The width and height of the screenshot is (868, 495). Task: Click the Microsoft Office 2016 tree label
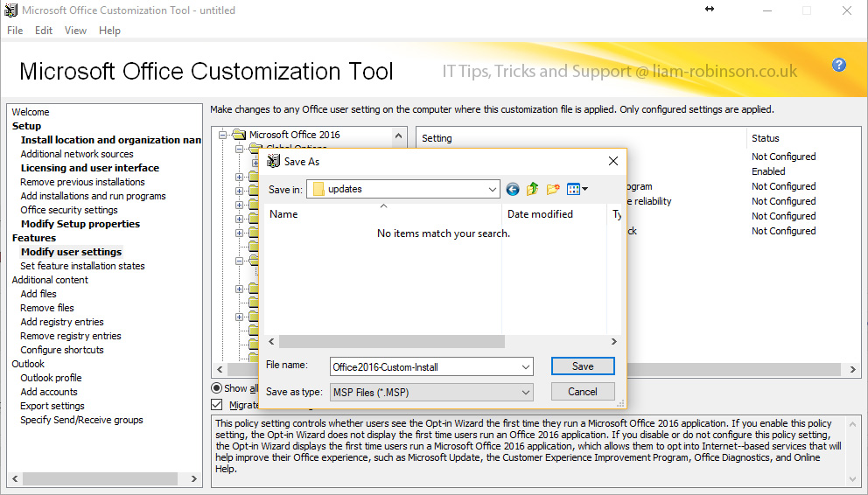coord(295,135)
